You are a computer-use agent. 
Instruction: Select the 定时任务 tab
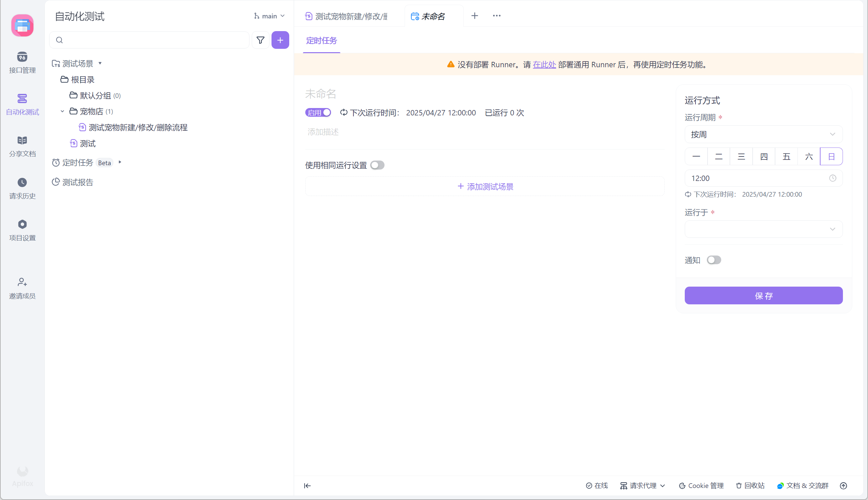321,40
